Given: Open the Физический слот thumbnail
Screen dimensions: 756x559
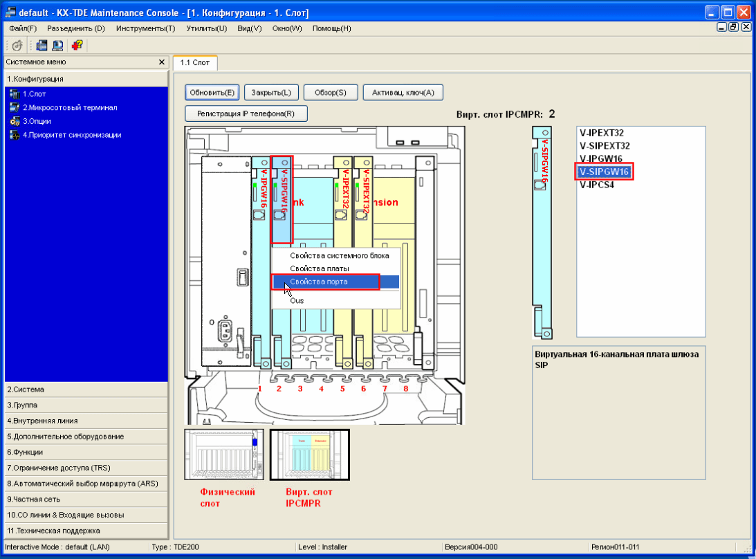Looking at the screenshot, I should point(224,455).
